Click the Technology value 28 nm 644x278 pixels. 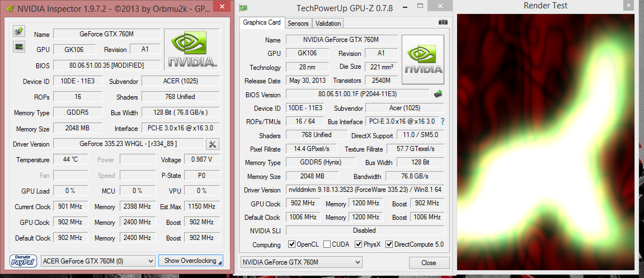point(307,67)
